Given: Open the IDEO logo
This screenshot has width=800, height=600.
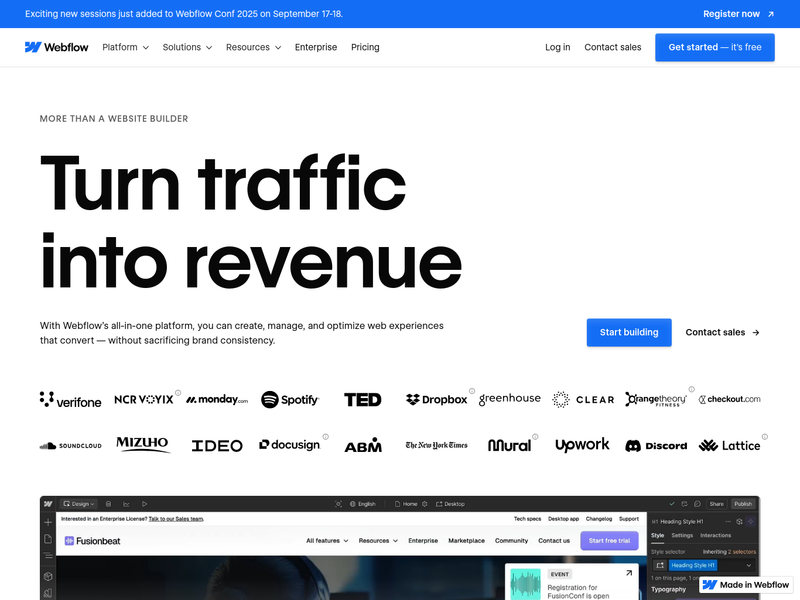Looking at the screenshot, I should [217, 446].
